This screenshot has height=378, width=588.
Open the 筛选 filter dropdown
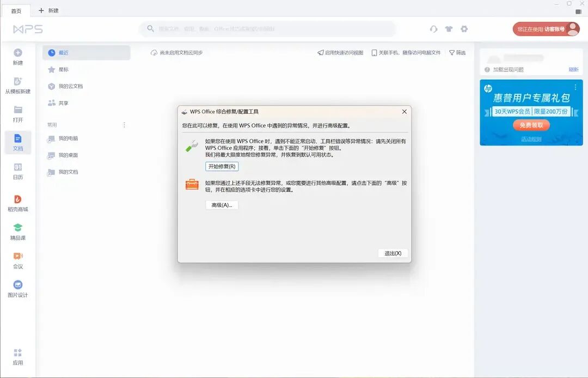coord(457,53)
